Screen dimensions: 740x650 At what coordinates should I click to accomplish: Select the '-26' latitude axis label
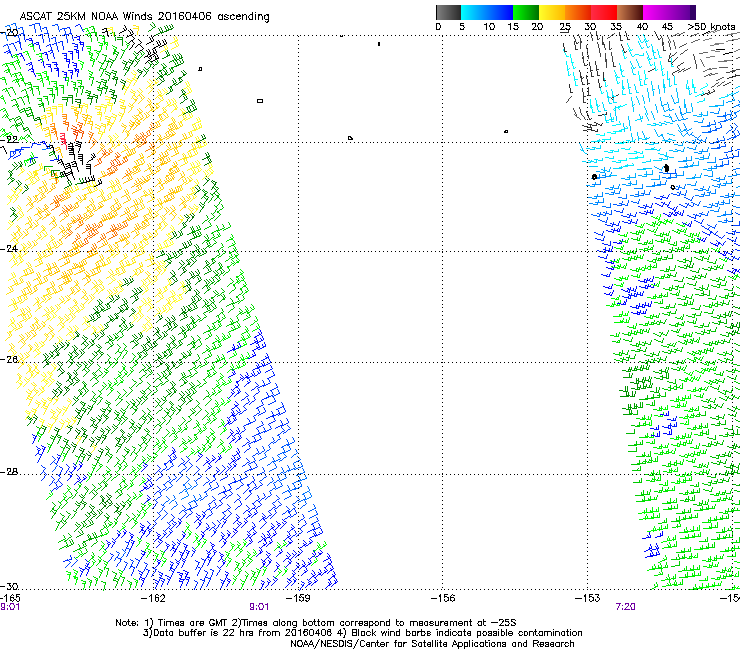pos(9,359)
